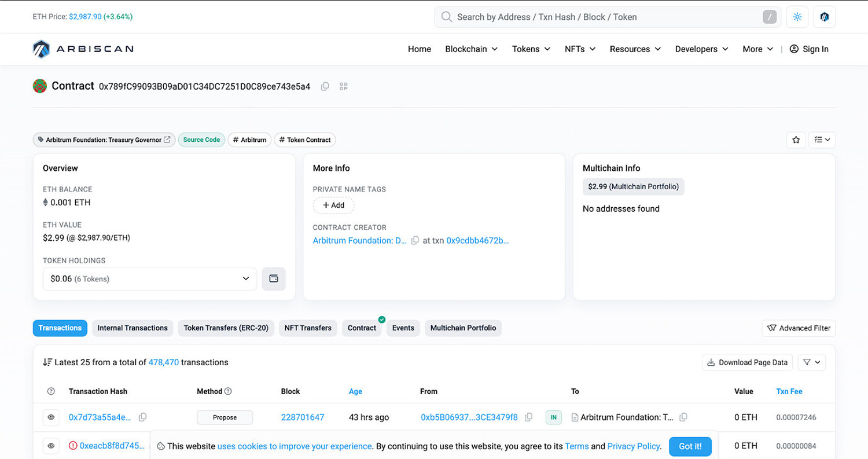868x459 pixels.
Task: Expand the Blockchain menu
Action: 471,49
